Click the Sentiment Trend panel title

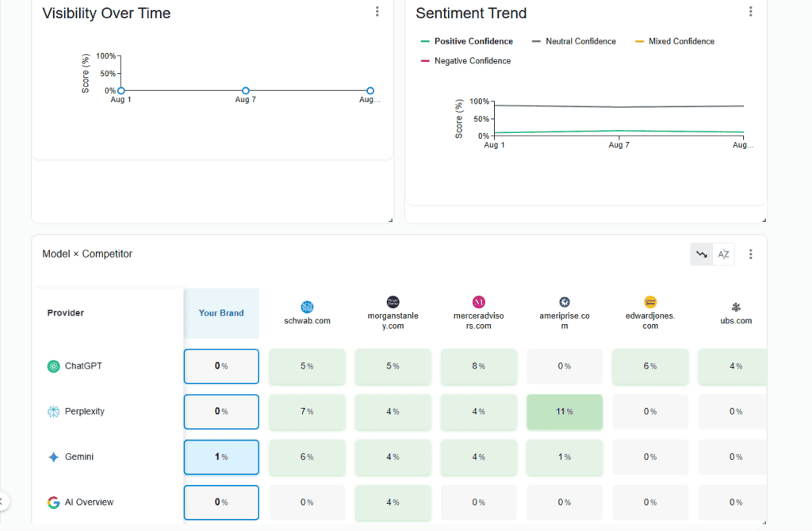[471, 13]
